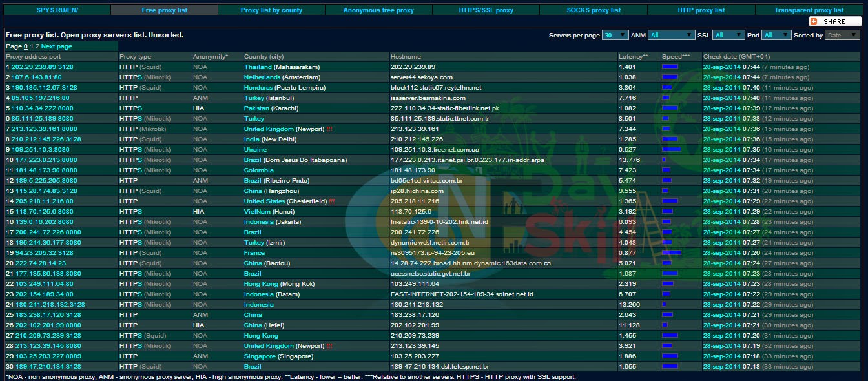Open ANM anonymity filter dropdown
868x381 pixels.
tap(672, 36)
